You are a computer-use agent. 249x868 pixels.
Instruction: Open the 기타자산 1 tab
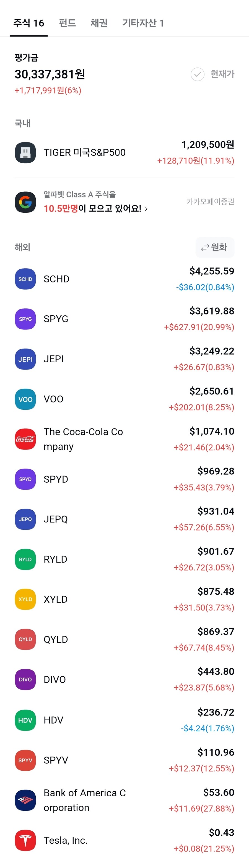[x=143, y=23]
